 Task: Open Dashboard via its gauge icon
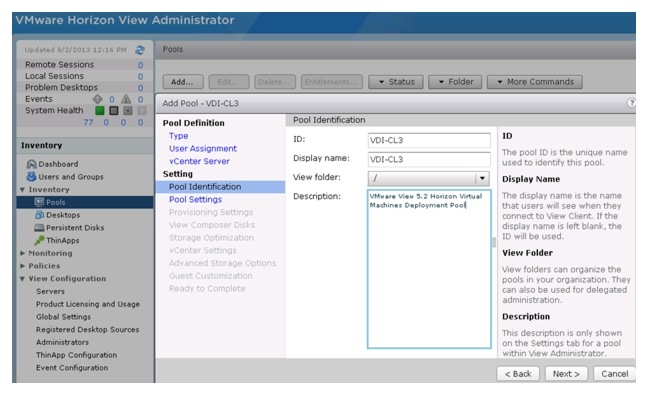tap(31, 164)
